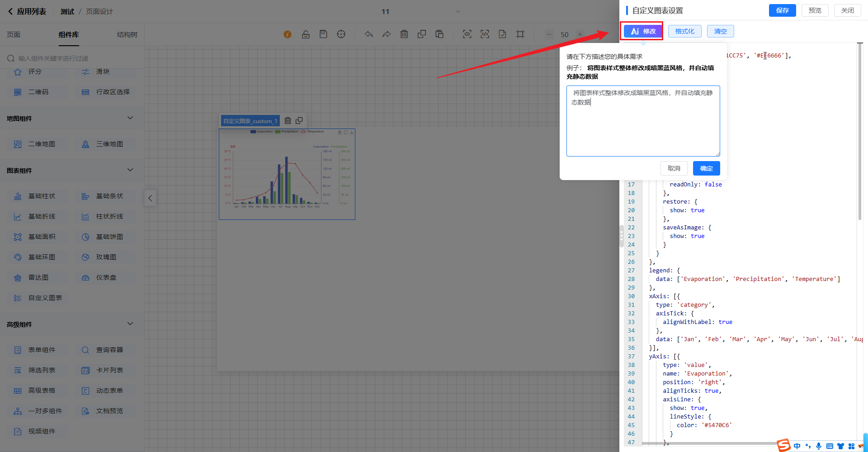Click the AI requirement description text area
The image size is (868, 452).
click(x=643, y=121)
